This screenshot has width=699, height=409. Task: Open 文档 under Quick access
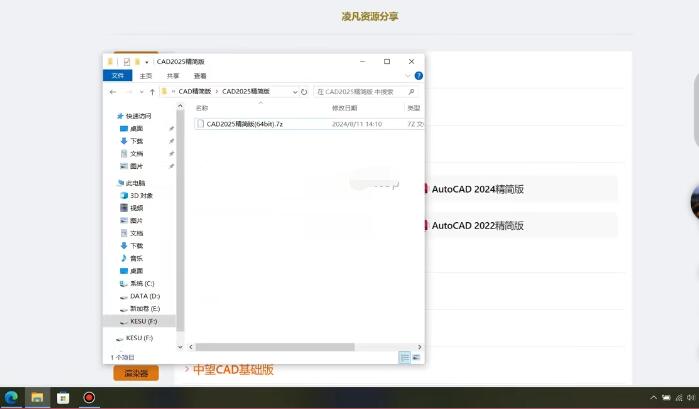coord(136,153)
